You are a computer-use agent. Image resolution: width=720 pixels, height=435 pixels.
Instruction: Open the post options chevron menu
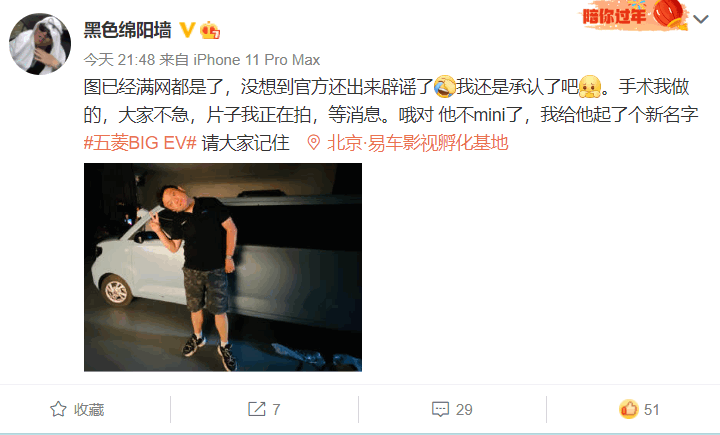point(701,19)
